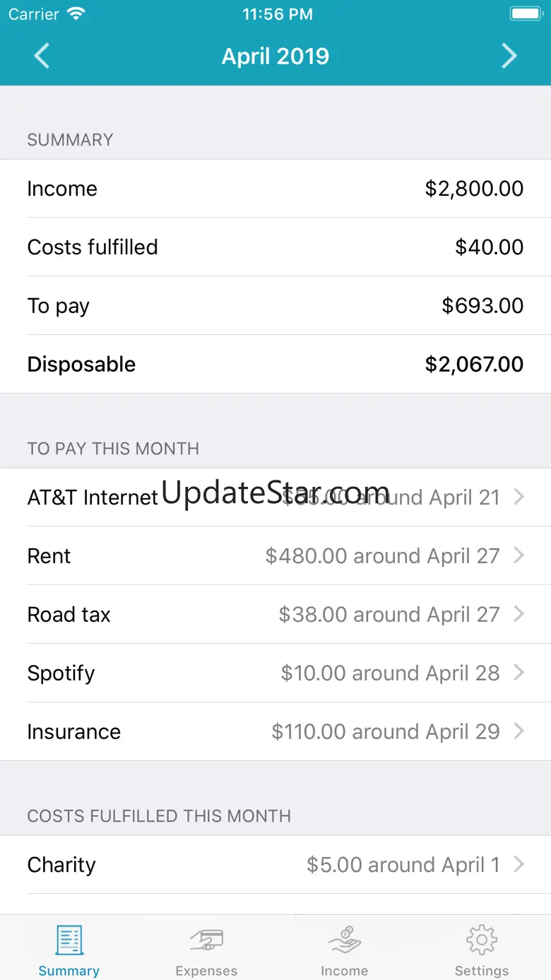Tap the Income summary row
Screen dimensions: 551x980
pos(275,189)
